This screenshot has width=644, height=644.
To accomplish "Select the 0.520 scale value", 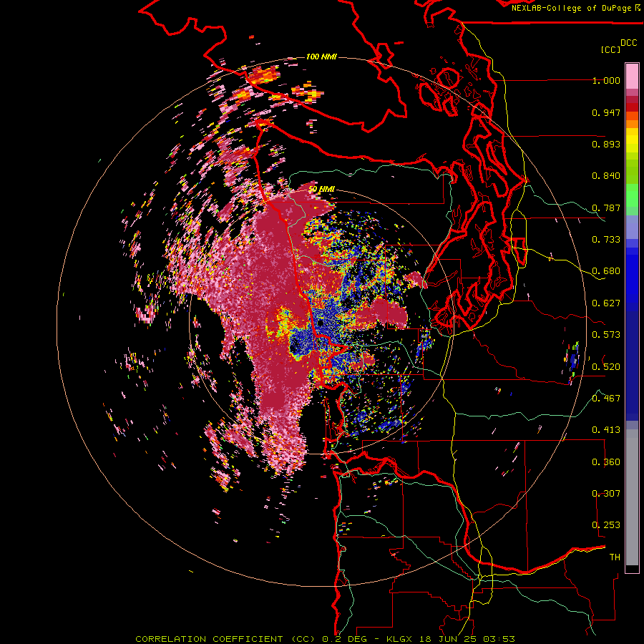I will coord(606,367).
